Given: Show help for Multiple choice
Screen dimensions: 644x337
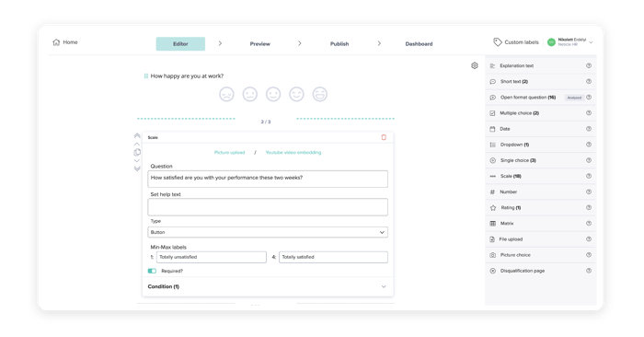Looking at the screenshot, I should 589,113.
